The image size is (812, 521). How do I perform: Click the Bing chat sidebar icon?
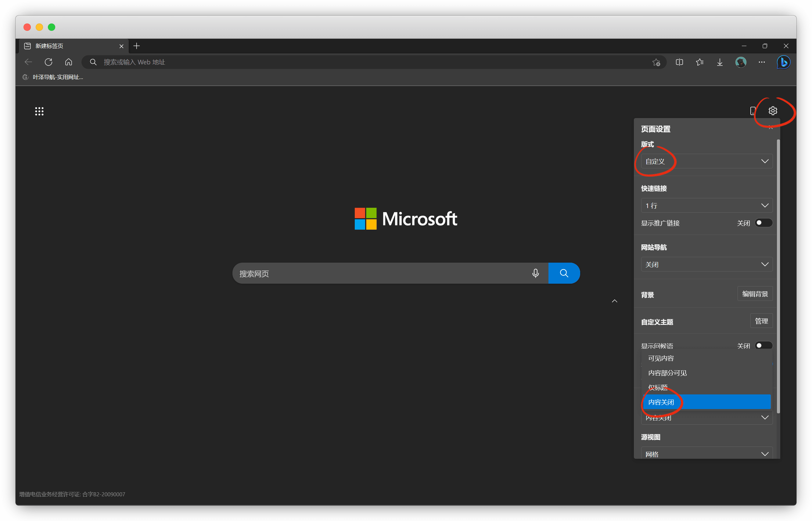pos(784,62)
